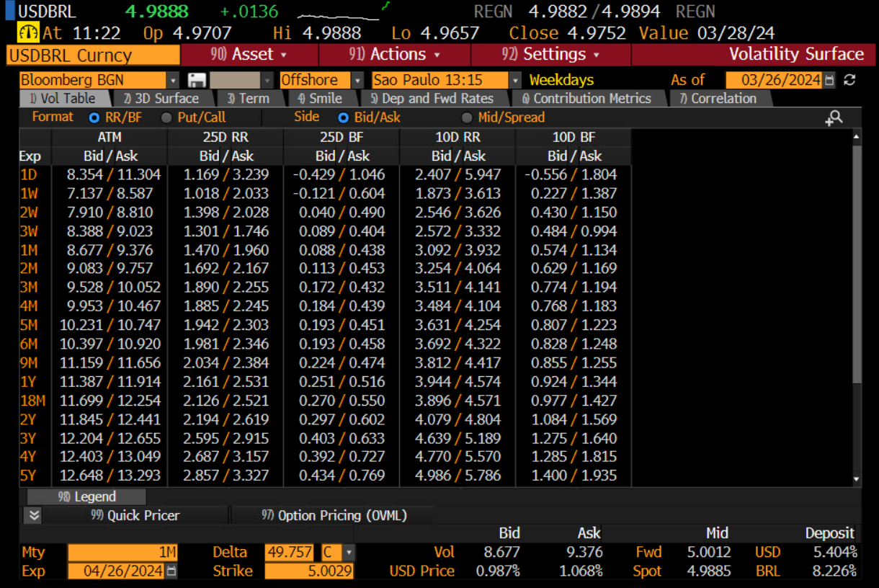This screenshot has width=879, height=588.
Task: Click the magnifier zoom icon above table
Action: click(x=834, y=118)
